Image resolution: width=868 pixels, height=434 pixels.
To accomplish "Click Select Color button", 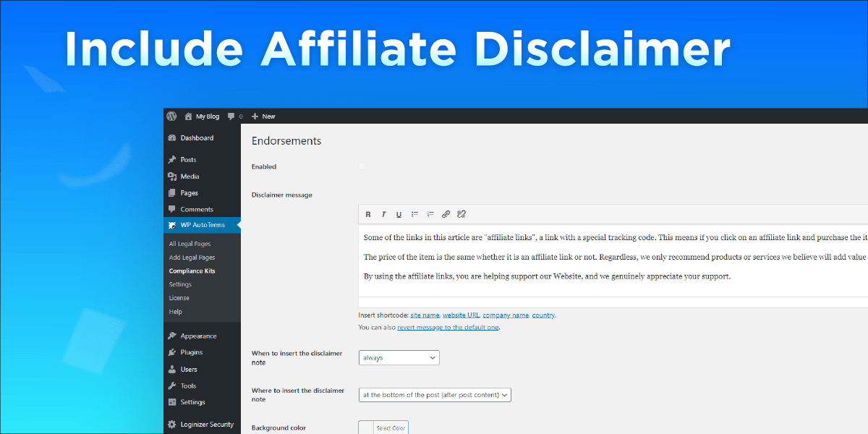I will [391, 428].
